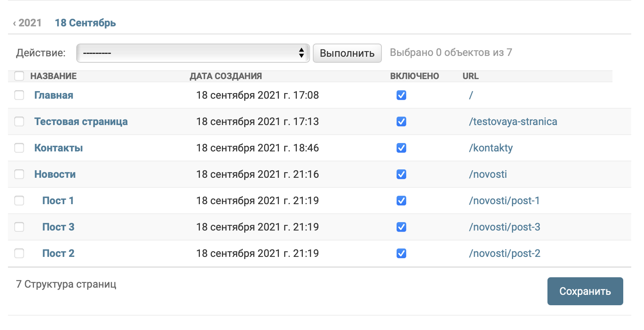Uncheck Включено for Тестовая страница
644x330 pixels.
401,121
